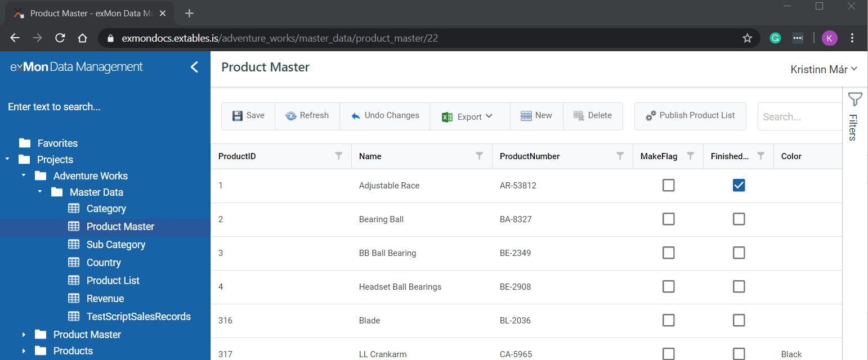Open the Export dropdown menu
Image resolution: width=868 pixels, height=360 pixels.
point(469,116)
